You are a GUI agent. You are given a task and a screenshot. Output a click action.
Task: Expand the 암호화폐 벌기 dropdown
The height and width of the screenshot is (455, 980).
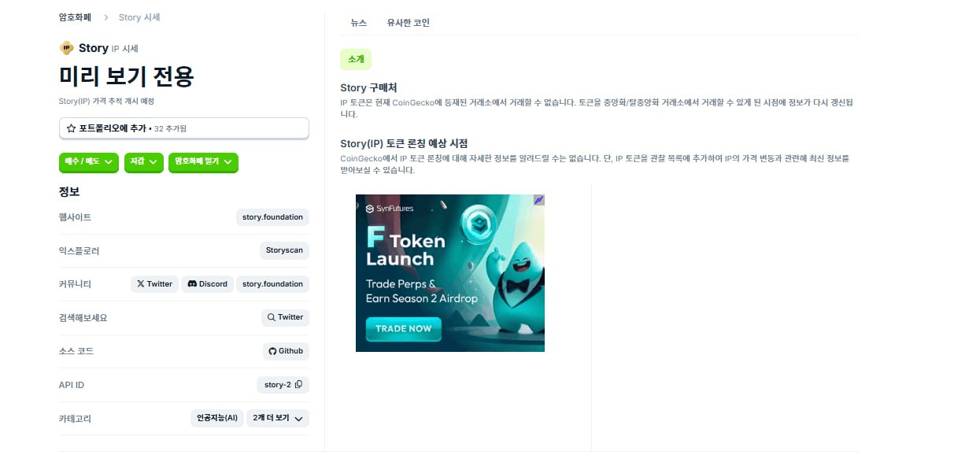click(203, 161)
